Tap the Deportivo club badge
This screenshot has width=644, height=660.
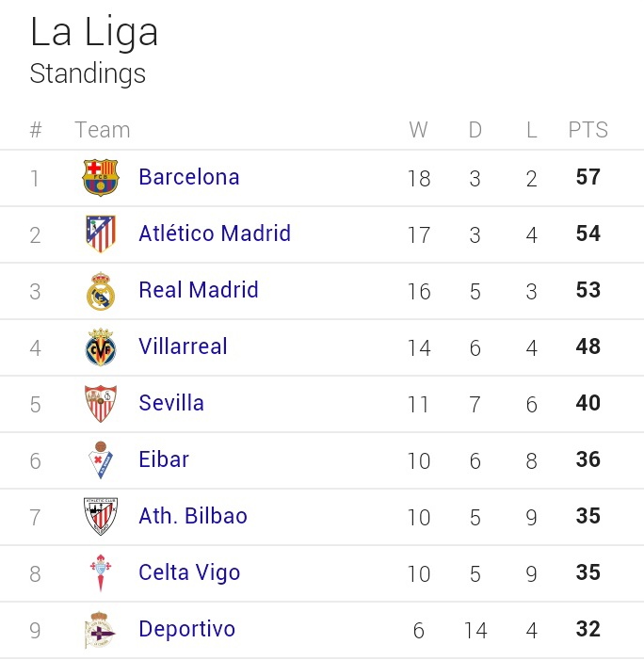100,630
